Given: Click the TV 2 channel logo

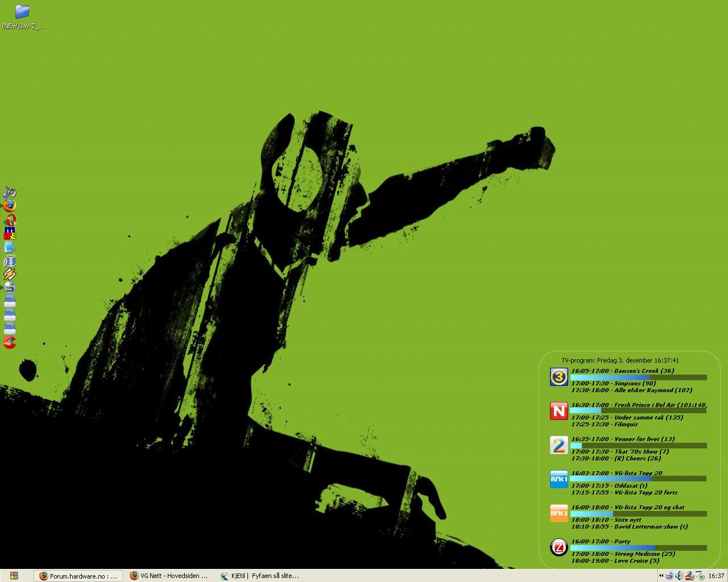Looking at the screenshot, I should point(559,445).
